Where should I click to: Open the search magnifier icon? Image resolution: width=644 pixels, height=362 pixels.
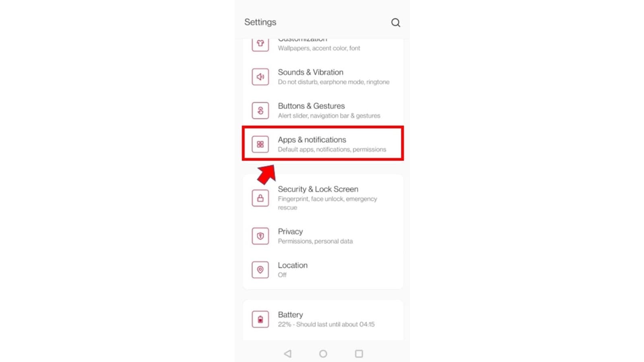point(396,23)
